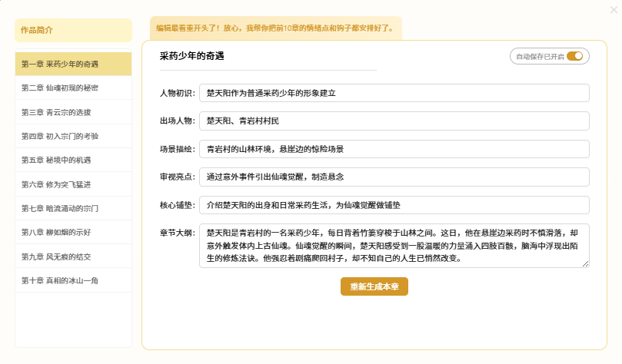Click the 审视亮点 label
622x364 pixels.
pyautogui.click(x=178, y=177)
